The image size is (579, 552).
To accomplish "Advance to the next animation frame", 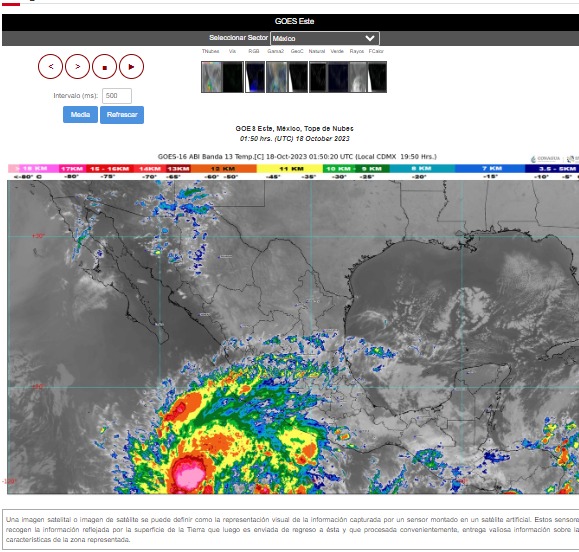I will click(78, 67).
